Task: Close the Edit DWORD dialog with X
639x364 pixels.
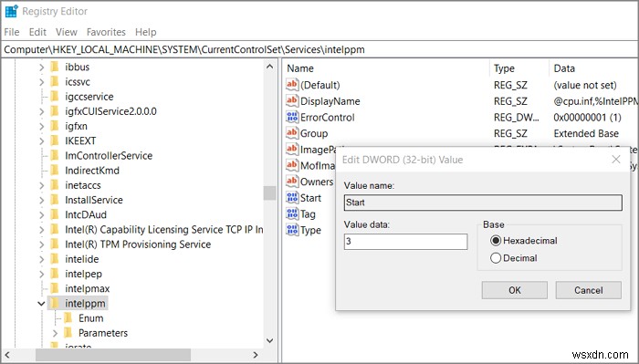Action: coord(616,160)
